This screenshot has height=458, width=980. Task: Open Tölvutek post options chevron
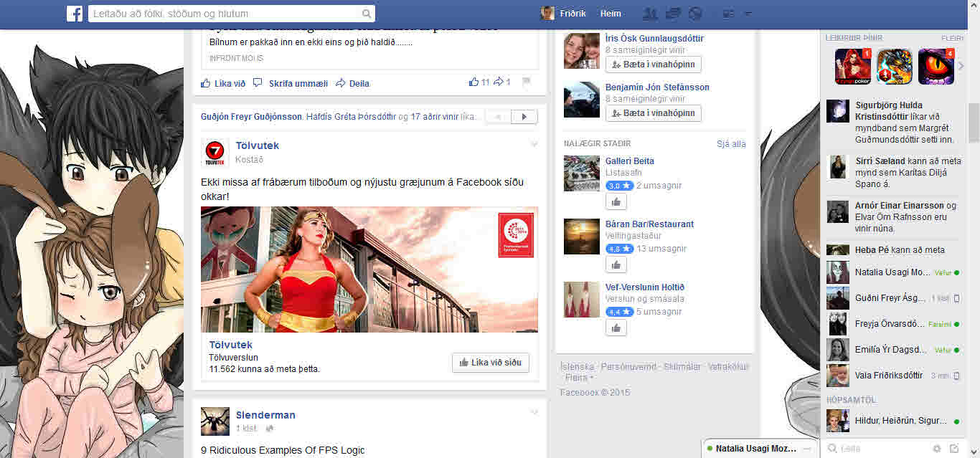click(534, 145)
